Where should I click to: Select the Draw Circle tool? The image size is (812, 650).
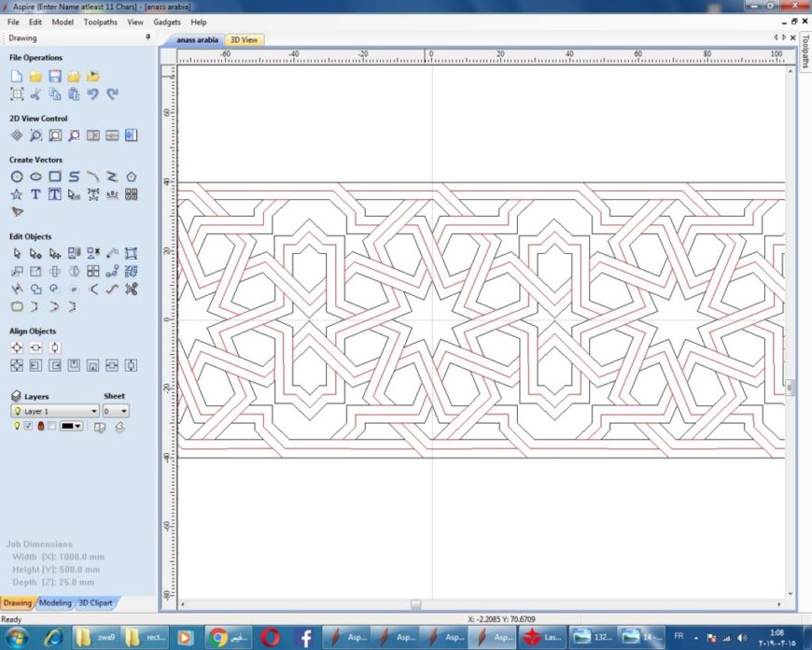click(15, 176)
